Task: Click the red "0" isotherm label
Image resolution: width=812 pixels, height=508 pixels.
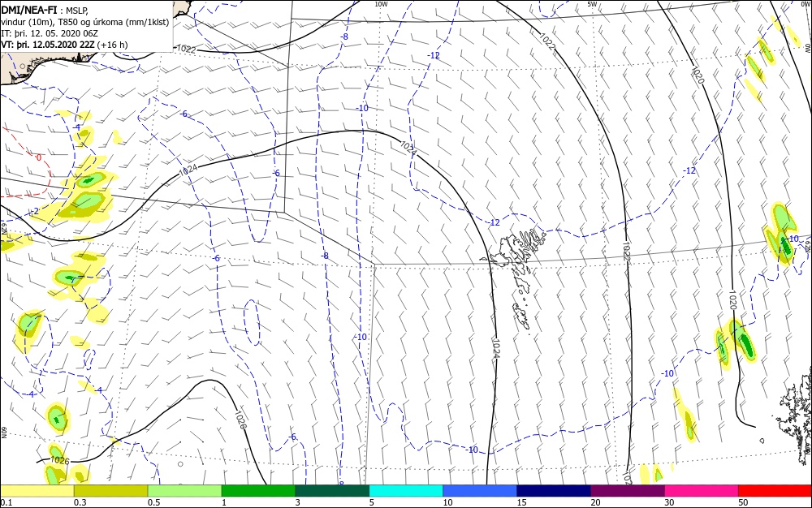Action: [39, 157]
